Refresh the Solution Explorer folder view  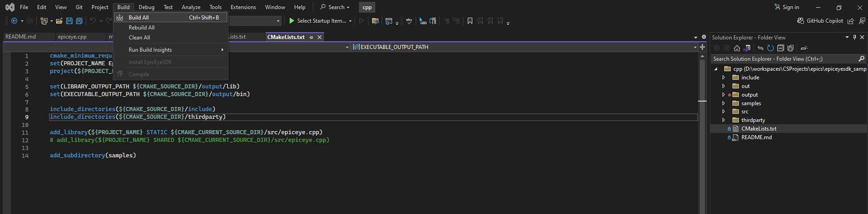pyautogui.click(x=770, y=48)
